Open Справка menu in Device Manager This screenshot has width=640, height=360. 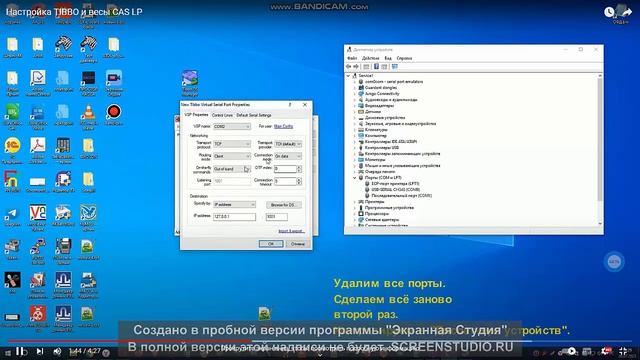point(404,58)
